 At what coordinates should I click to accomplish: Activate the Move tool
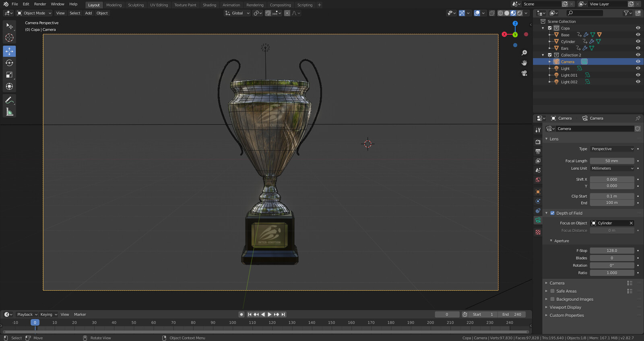(x=9, y=51)
